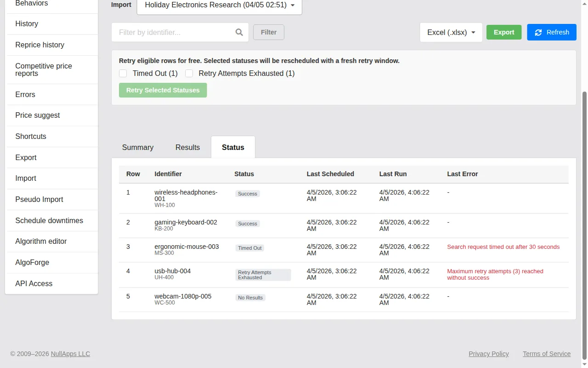Click the magnifying glass search icon
The width and height of the screenshot is (588, 368).
tap(239, 32)
